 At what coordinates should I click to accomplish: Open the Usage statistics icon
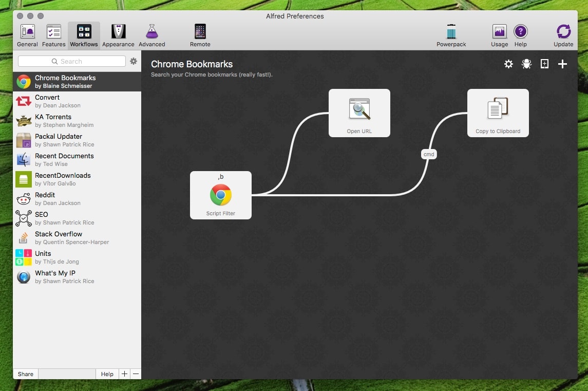pos(500,31)
